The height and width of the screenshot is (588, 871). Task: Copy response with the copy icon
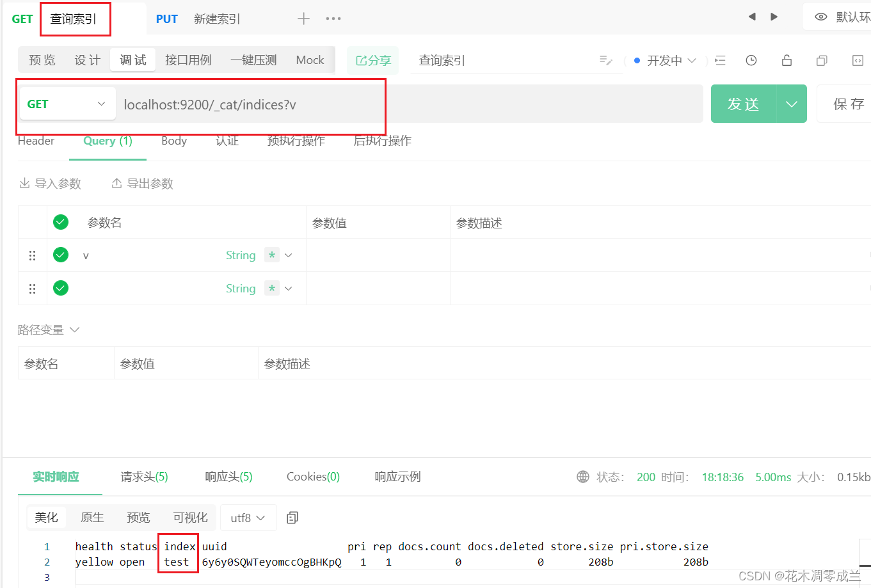tap(292, 518)
